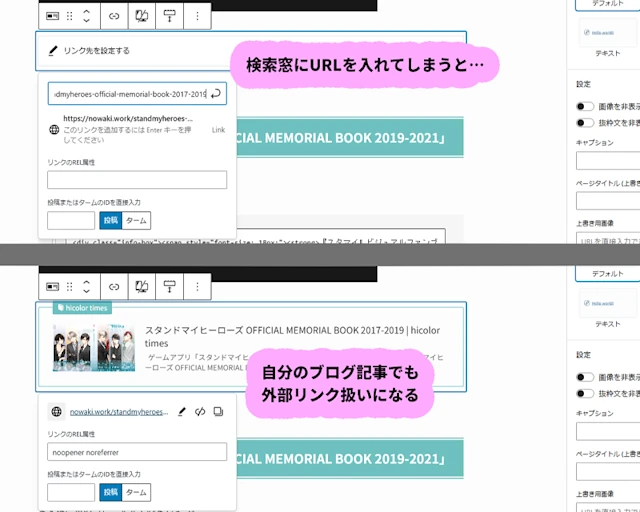Viewport: 640px width, 512px height.
Task: Select the ターム option in the upper link popover
Action: (136, 220)
